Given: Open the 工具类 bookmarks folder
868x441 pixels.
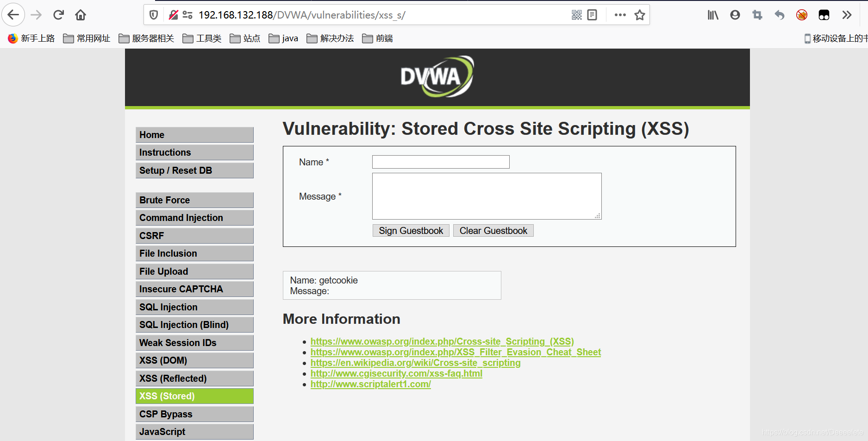Looking at the screenshot, I should click(x=202, y=38).
